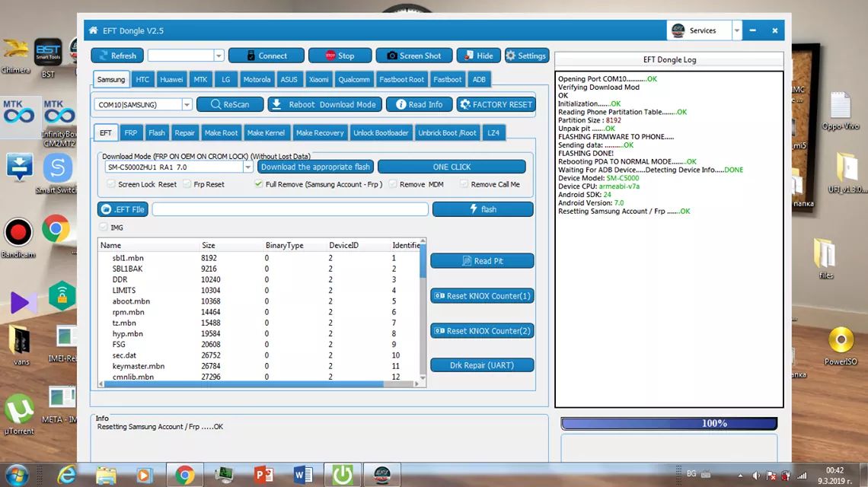Click Download the appropriate flash
This screenshot has width=868, height=487.
315,167
